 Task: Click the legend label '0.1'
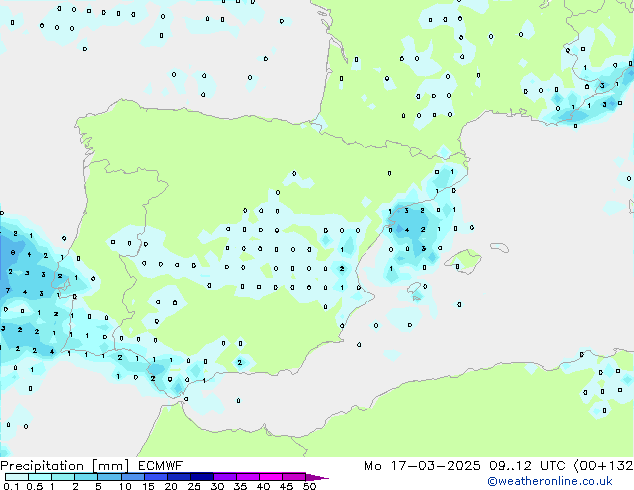click(11, 486)
